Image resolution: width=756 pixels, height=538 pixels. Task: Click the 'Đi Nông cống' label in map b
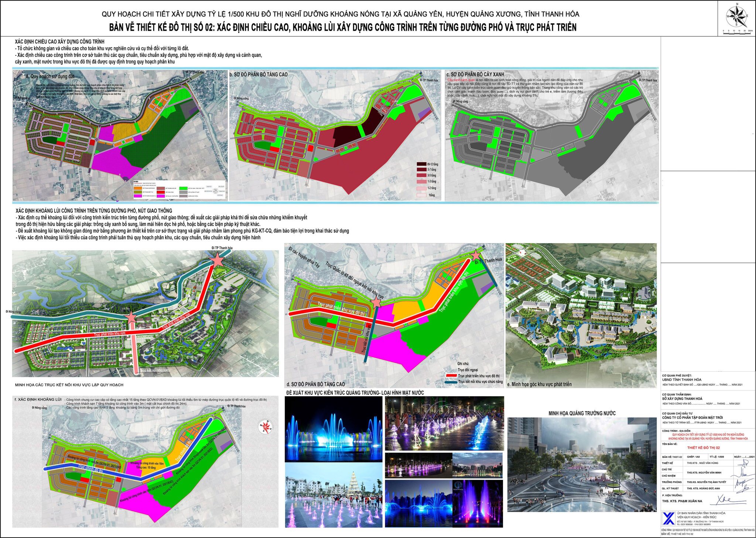click(x=242, y=99)
